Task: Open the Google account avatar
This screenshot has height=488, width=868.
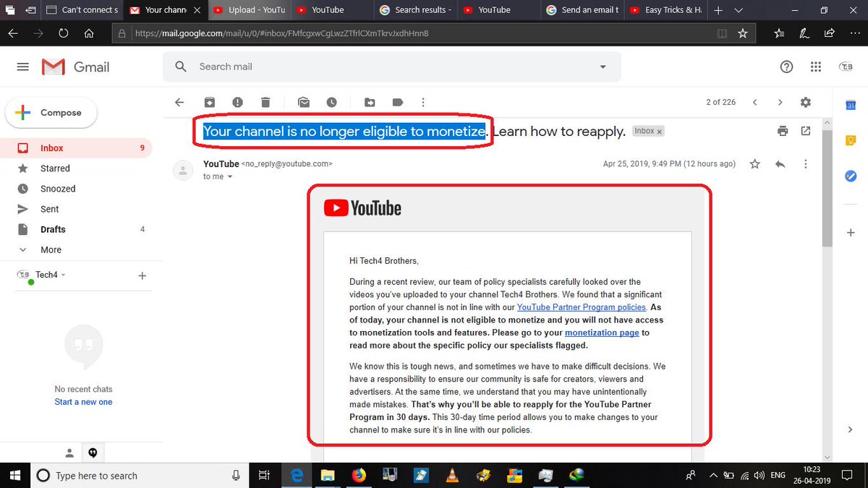Action: pyautogui.click(x=845, y=67)
